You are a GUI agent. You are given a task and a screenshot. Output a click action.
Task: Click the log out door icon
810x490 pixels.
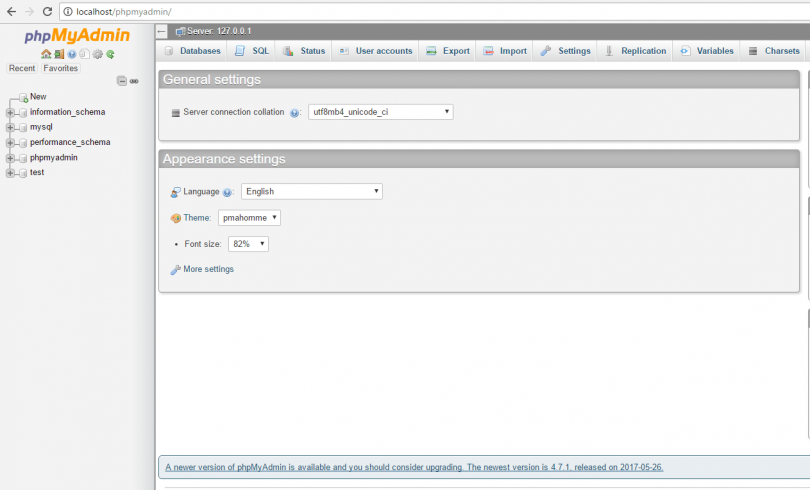pos(59,54)
